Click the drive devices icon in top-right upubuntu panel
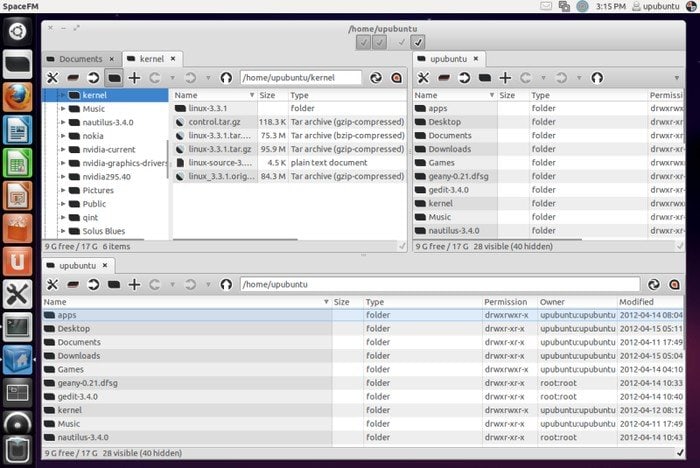 pyautogui.click(x=444, y=78)
